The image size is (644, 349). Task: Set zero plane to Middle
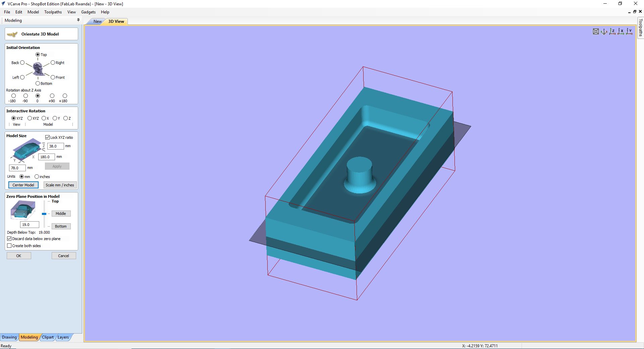(x=61, y=214)
